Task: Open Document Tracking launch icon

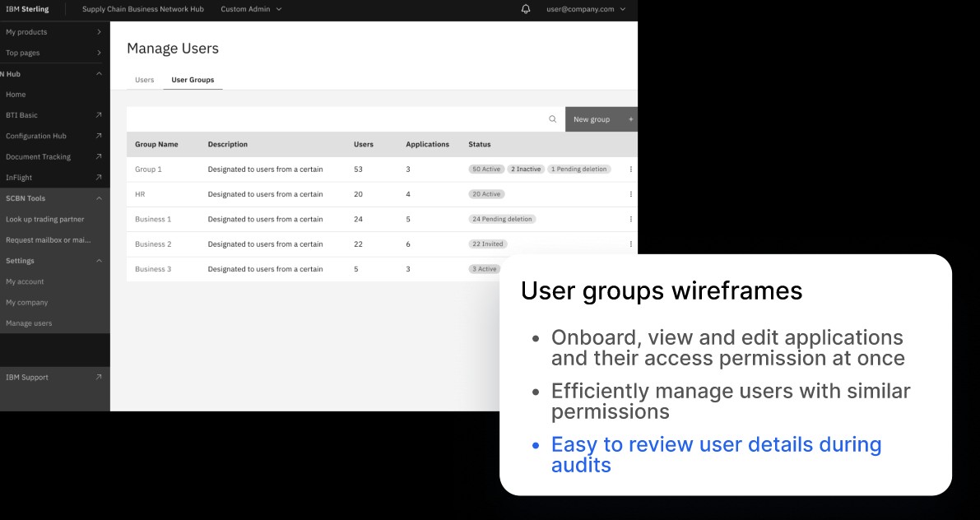Action: coord(98,157)
